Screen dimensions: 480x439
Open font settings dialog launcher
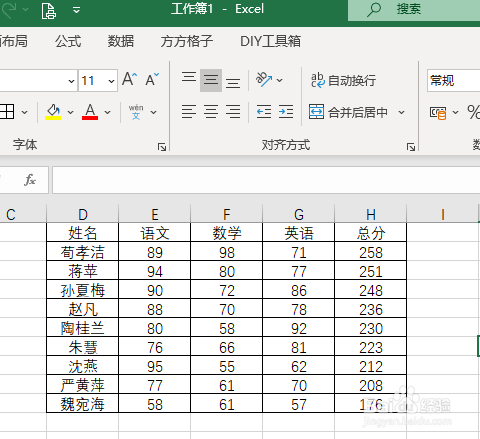162,147
